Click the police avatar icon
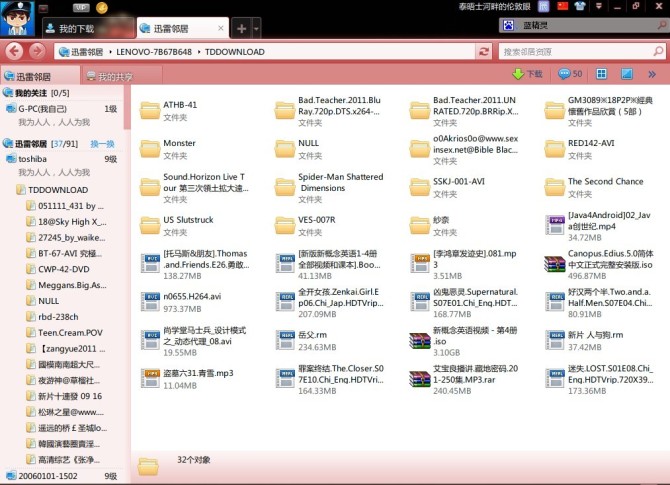This screenshot has height=485, width=670. coord(17,18)
